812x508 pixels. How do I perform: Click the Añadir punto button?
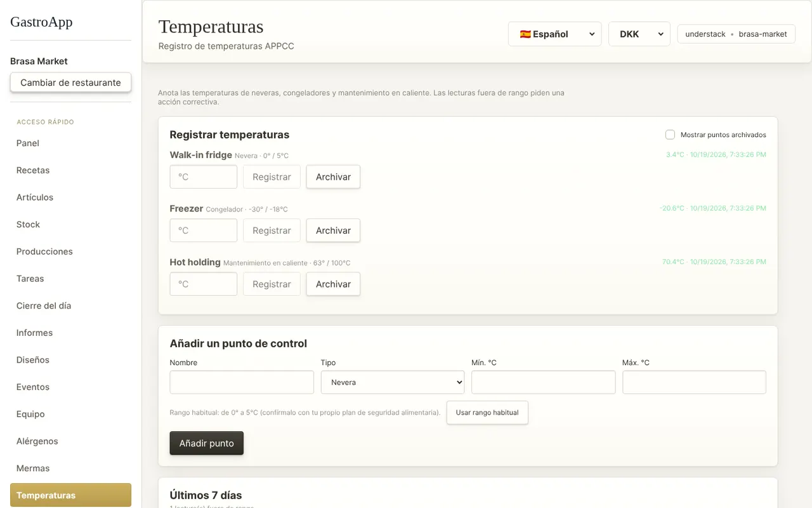[206, 443]
